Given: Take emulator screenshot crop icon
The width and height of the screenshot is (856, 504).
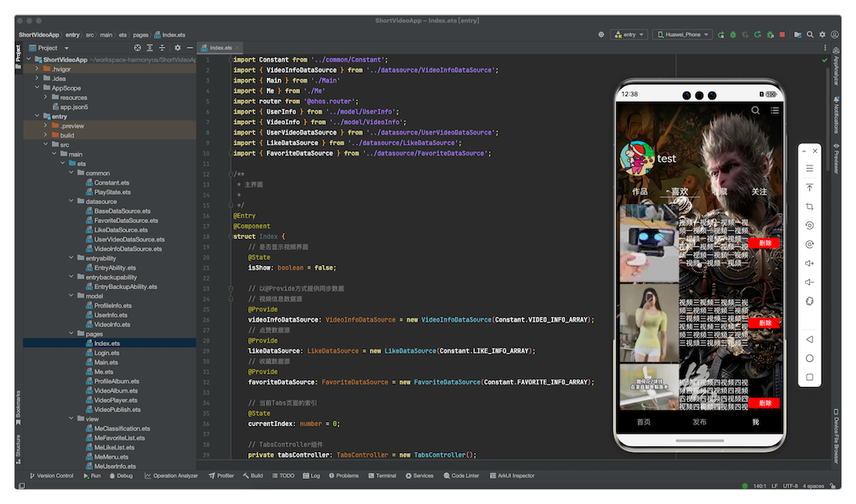Looking at the screenshot, I should tap(809, 206).
